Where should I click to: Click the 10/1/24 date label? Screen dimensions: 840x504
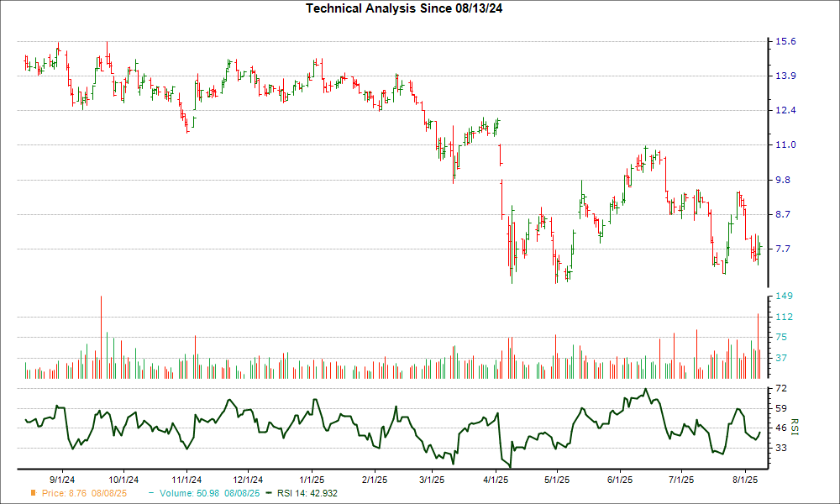click(x=123, y=480)
